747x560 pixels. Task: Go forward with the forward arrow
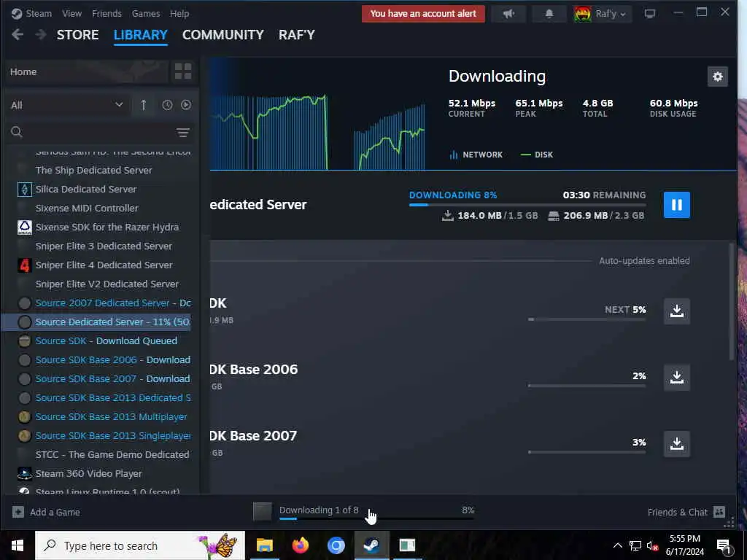point(41,34)
